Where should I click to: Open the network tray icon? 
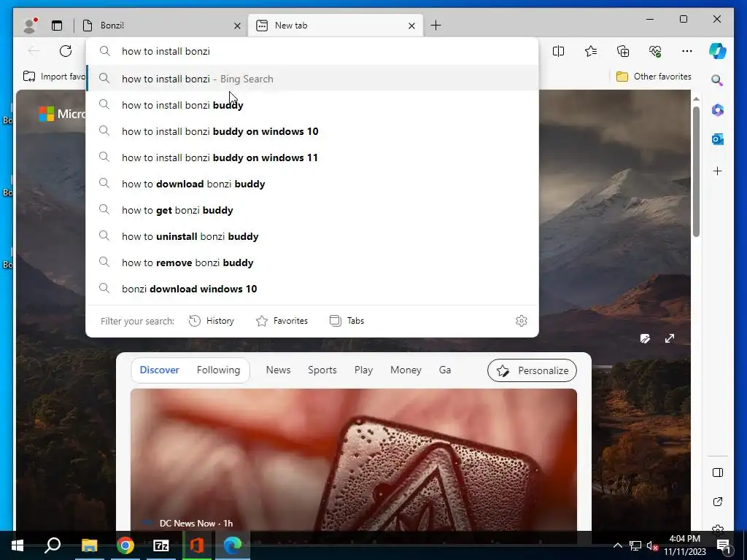click(x=635, y=545)
